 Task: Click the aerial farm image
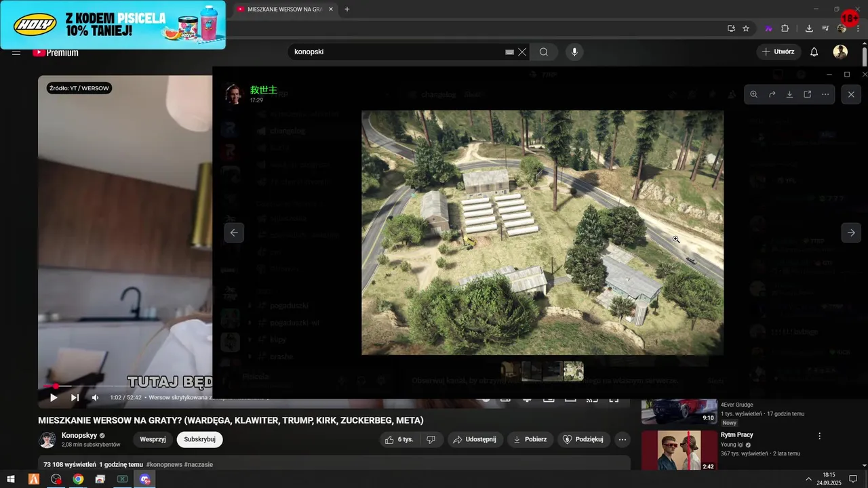tap(542, 232)
